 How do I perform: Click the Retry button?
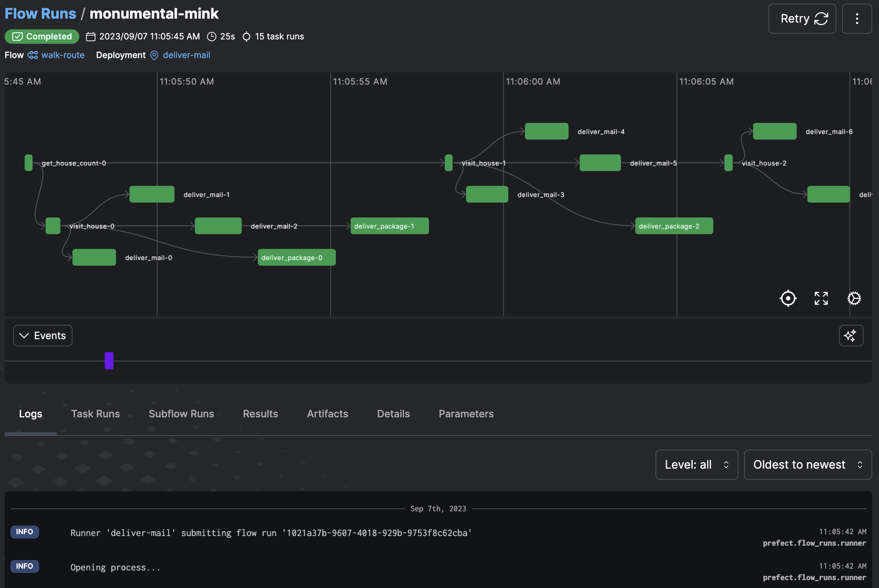tap(802, 18)
